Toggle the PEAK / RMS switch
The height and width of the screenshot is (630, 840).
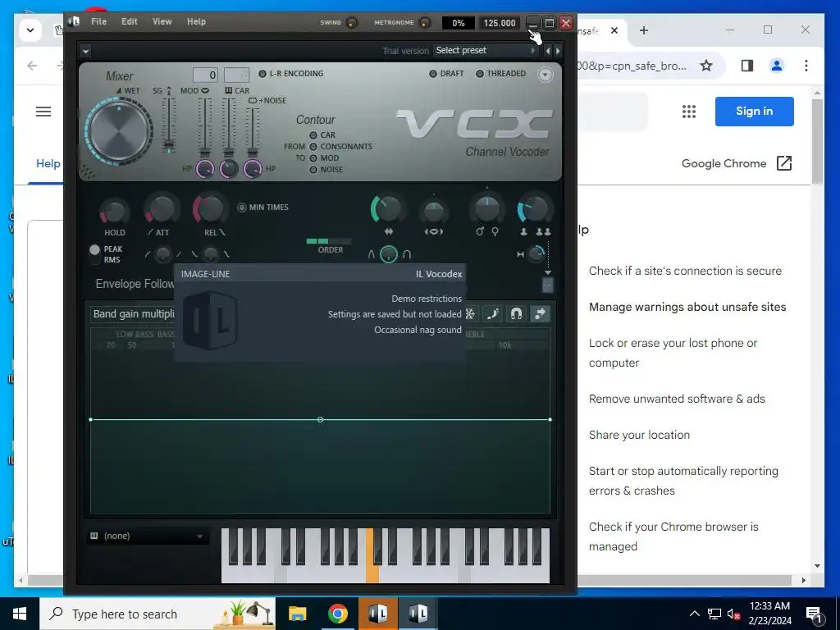click(95, 254)
